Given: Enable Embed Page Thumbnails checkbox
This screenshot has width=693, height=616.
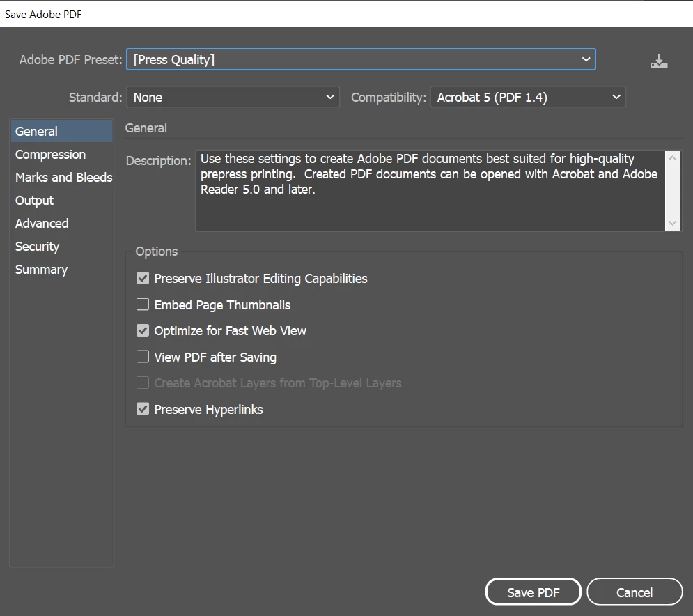Looking at the screenshot, I should (143, 305).
